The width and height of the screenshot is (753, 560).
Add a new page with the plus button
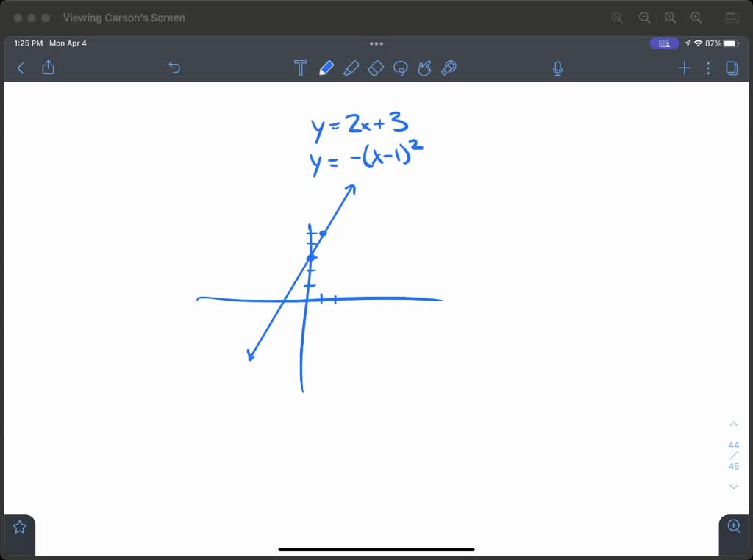(684, 68)
